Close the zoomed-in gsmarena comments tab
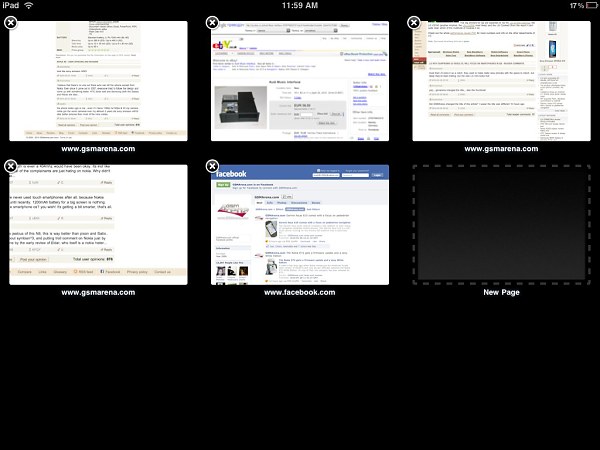Screen dimensions: 600x450 (10, 166)
